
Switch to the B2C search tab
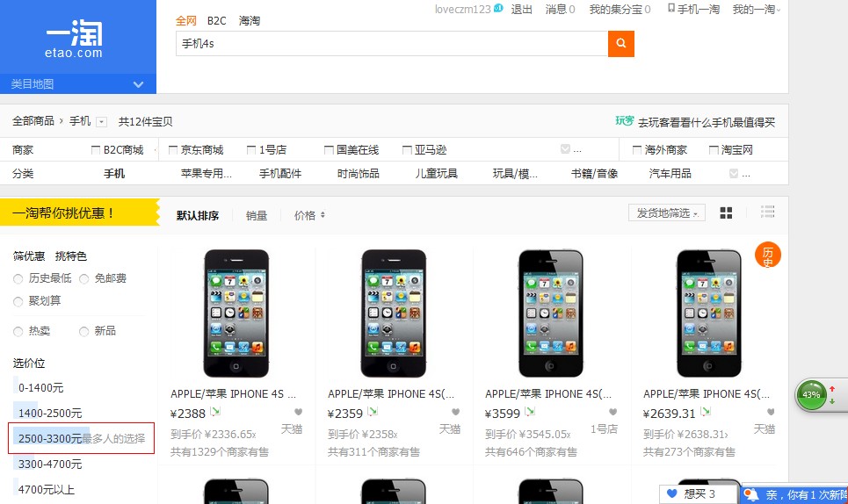(216, 20)
